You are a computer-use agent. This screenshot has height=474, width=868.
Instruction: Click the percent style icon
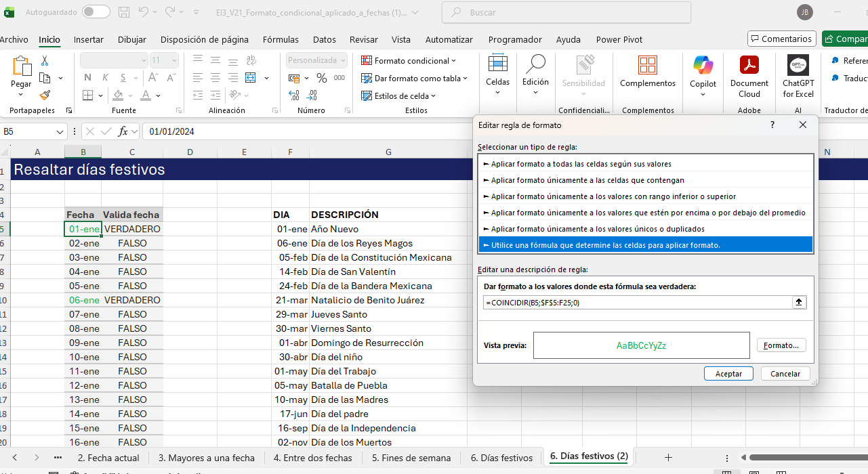[321, 78]
